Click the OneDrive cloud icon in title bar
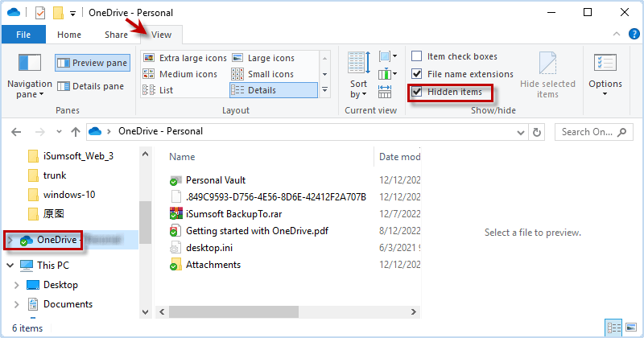 14,12
